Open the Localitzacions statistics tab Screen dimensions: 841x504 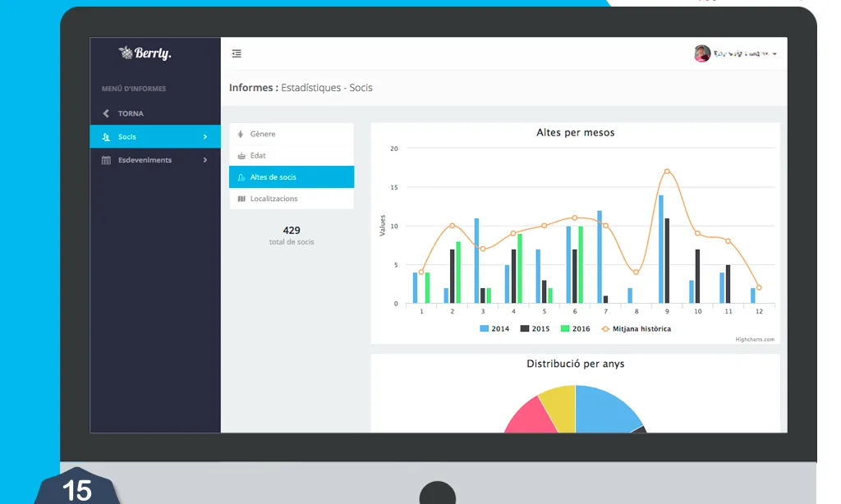point(292,199)
